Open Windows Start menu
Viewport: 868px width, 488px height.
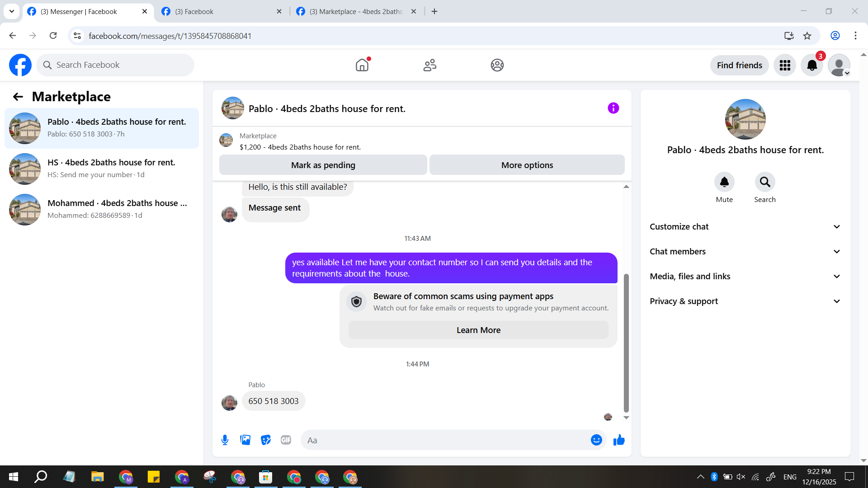pyautogui.click(x=14, y=477)
